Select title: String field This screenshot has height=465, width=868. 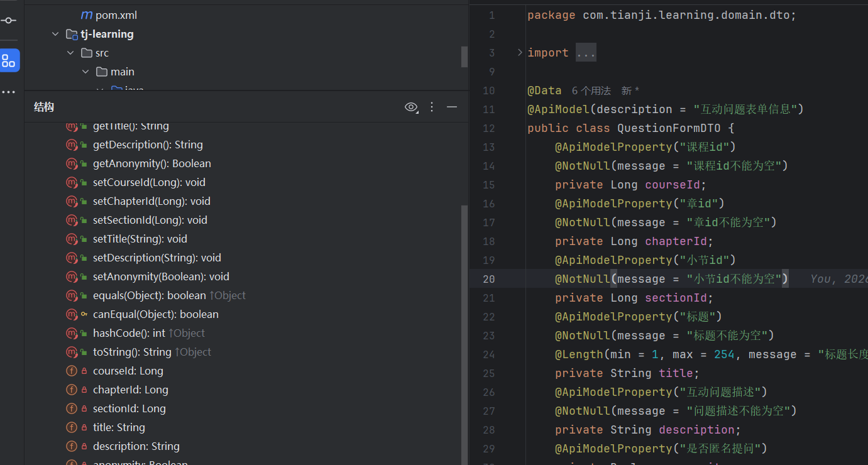pyautogui.click(x=119, y=427)
